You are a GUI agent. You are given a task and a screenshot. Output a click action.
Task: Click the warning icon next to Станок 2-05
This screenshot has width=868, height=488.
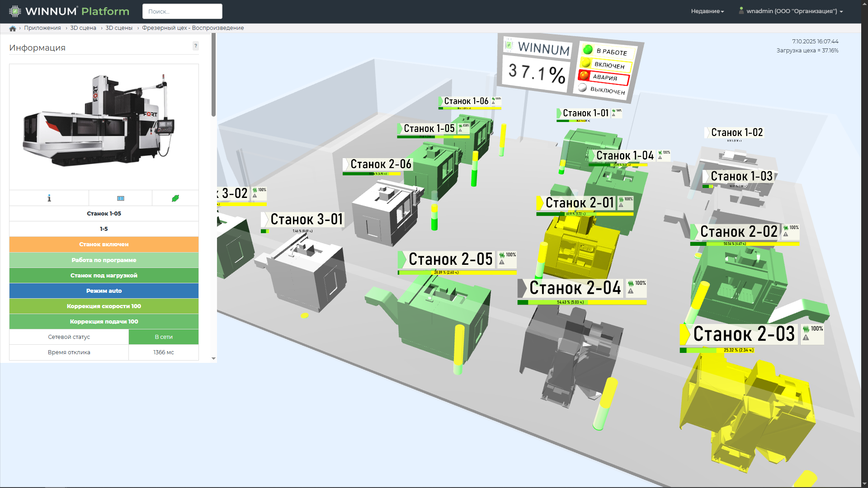click(502, 262)
